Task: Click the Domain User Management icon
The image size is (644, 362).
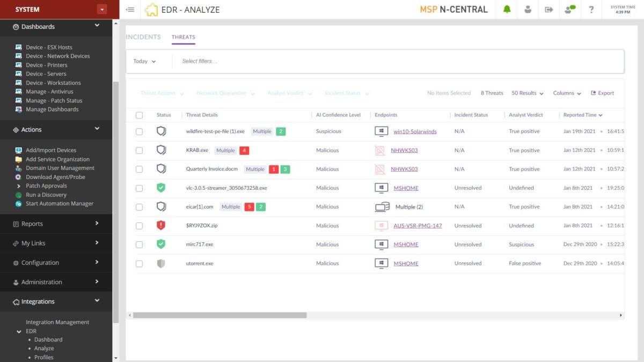Action: point(18,168)
